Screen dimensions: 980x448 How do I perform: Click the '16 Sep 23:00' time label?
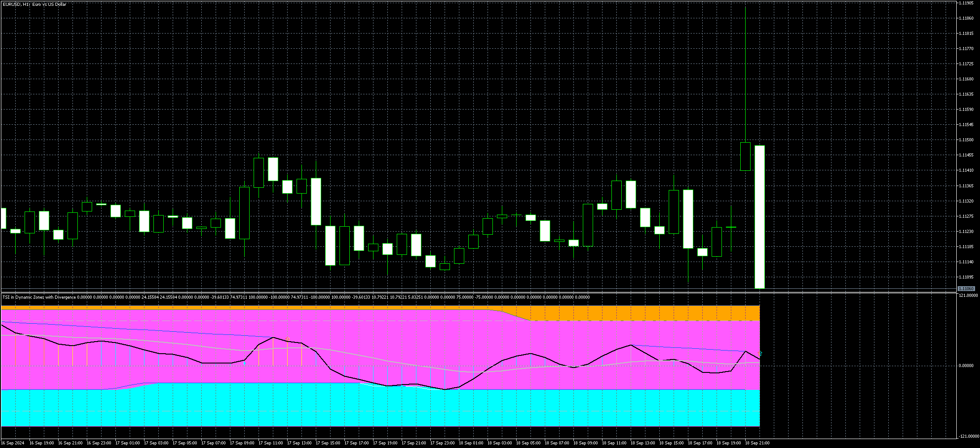click(99, 443)
